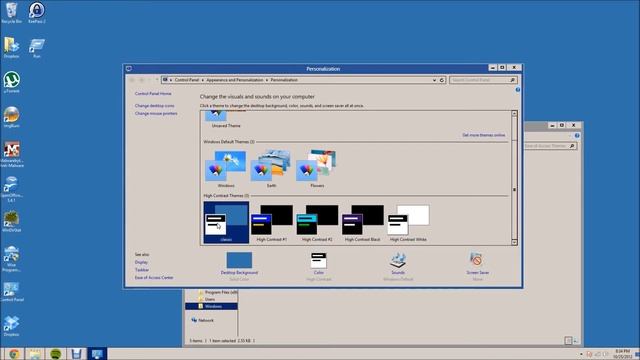Open the Run shortcut on the desktop
This screenshot has height=360, width=640.
click(37, 48)
